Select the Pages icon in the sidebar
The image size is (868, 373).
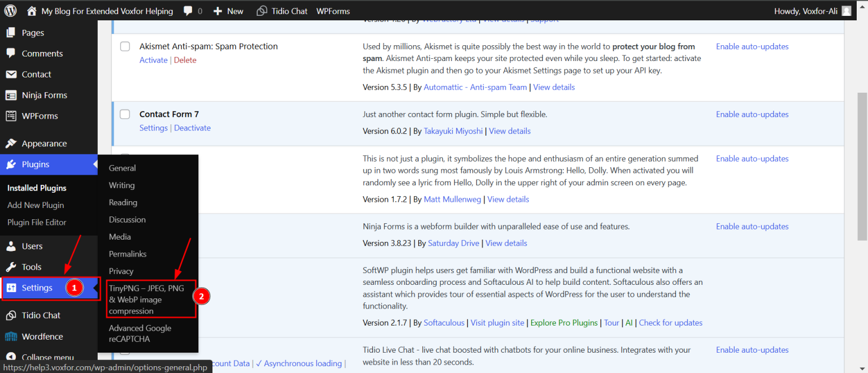click(x=10, y=32)
